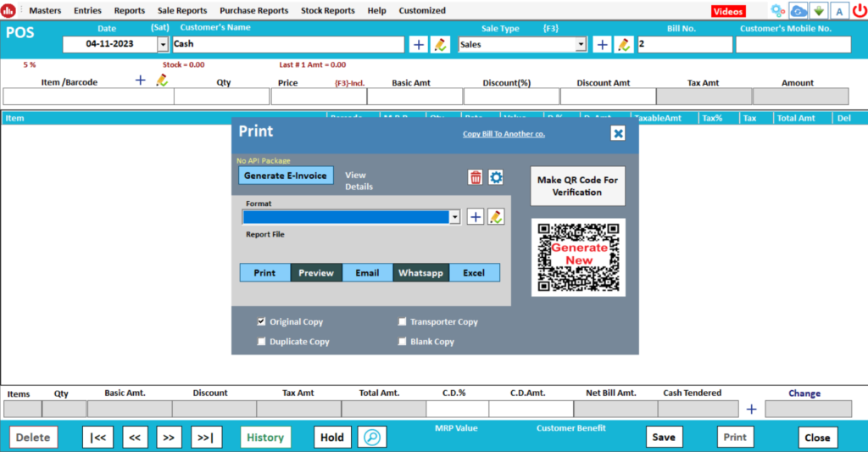Enable Blank Copy checkbox

403,341
